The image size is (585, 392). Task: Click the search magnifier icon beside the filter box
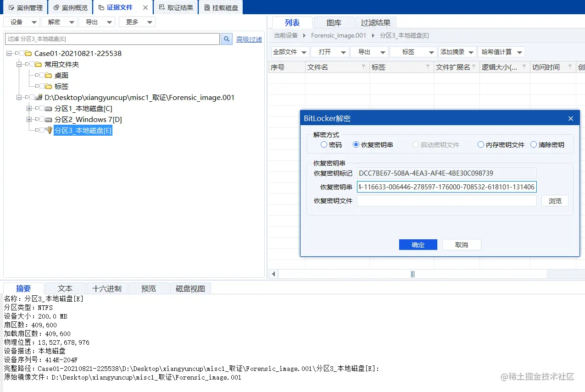click(226, 39)
